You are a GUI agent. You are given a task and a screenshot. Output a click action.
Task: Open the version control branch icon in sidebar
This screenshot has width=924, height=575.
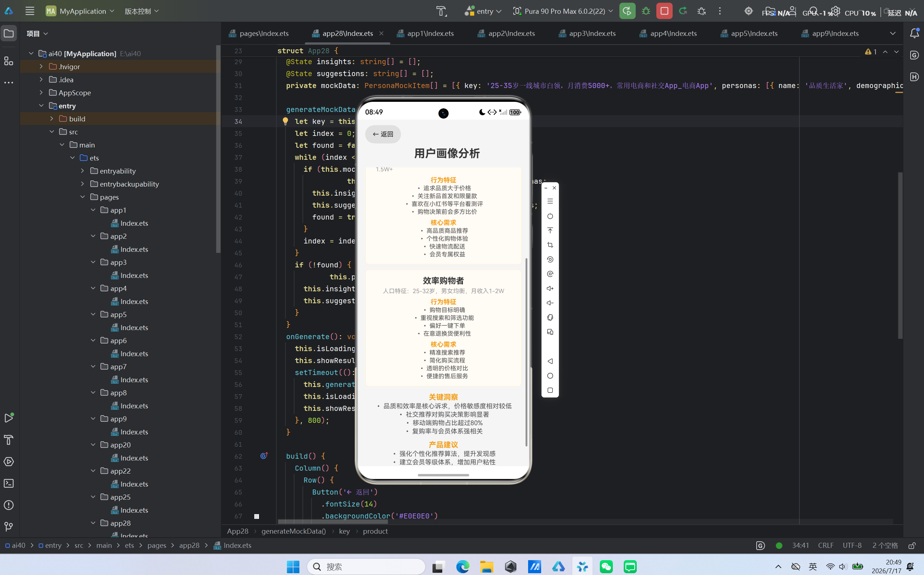pyautogui.click(x=9, y=527)
